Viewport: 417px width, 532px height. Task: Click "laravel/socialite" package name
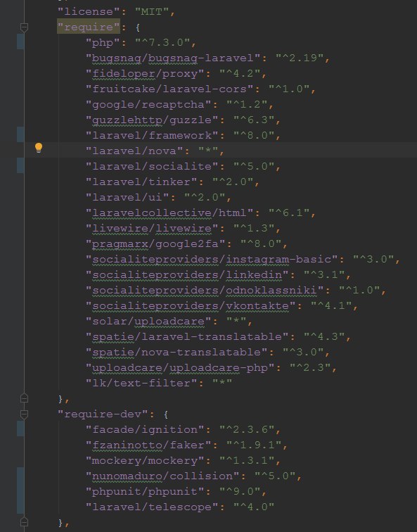pyautogui.click(x=152, y=166)
